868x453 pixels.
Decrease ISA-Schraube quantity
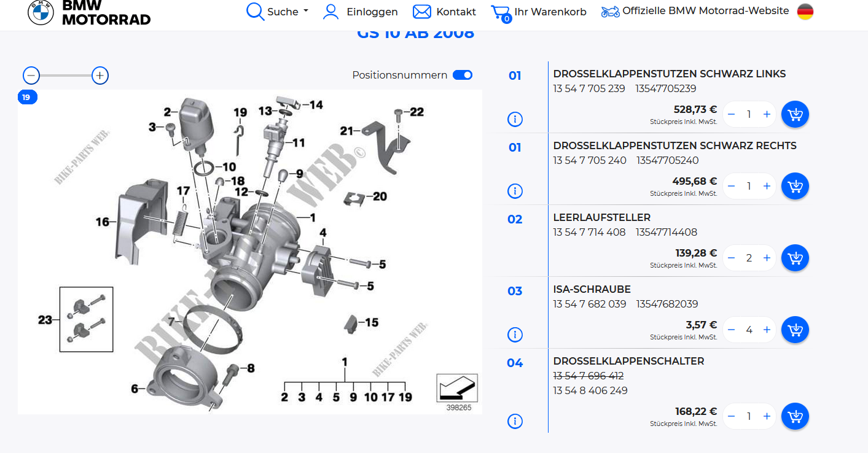731,330
